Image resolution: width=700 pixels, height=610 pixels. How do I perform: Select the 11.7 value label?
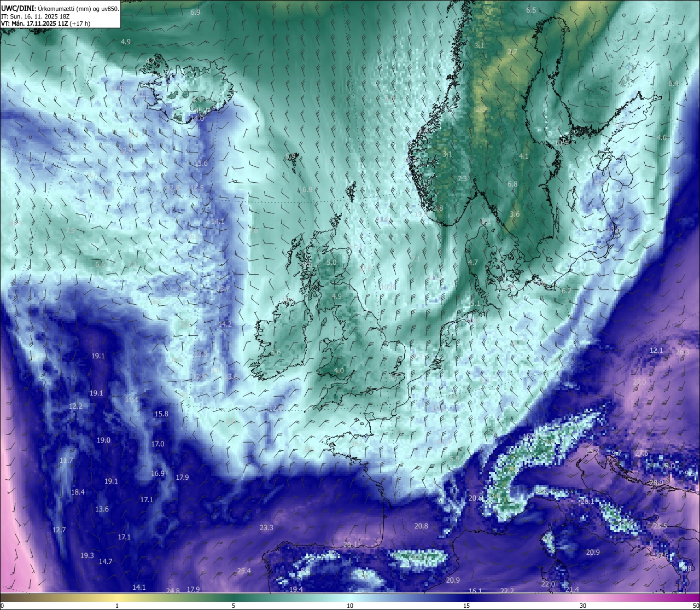pyautogui.click(x=66, y=461)
